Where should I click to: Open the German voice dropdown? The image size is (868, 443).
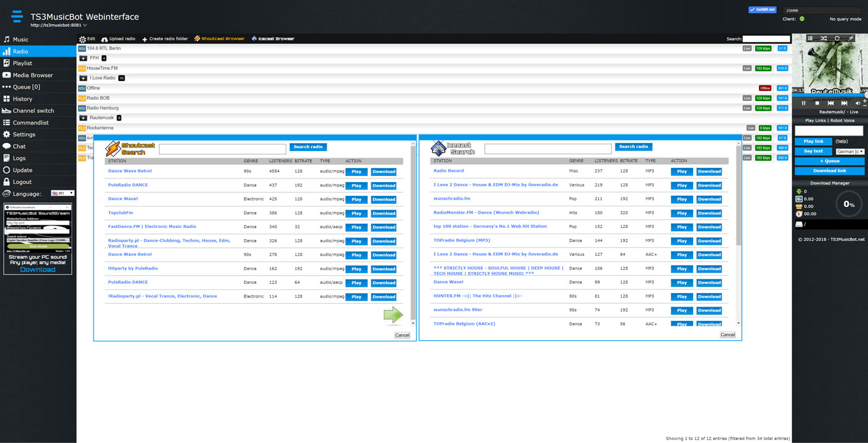pyautogui.click(x=849, y=151)
